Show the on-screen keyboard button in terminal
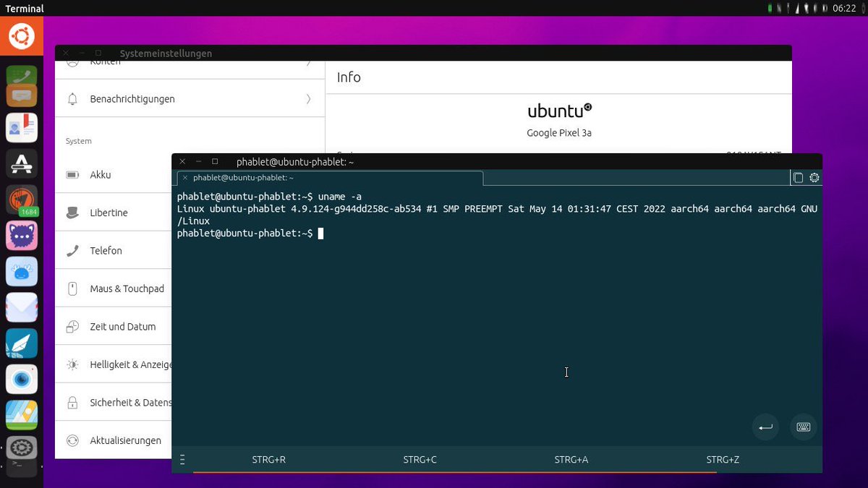The width and height of the screenshot is (868, 488). point(804,427)
